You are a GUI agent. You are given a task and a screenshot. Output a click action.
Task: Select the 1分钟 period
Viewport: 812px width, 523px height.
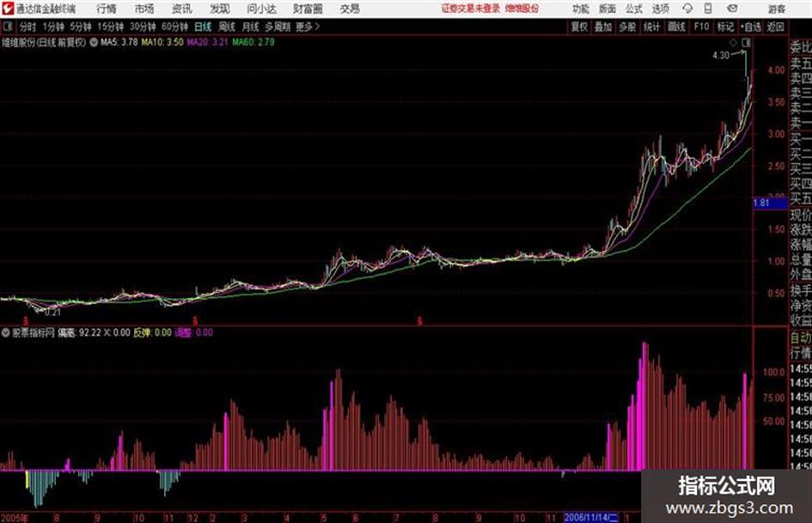pyautogui.click(x=52, y=27)
